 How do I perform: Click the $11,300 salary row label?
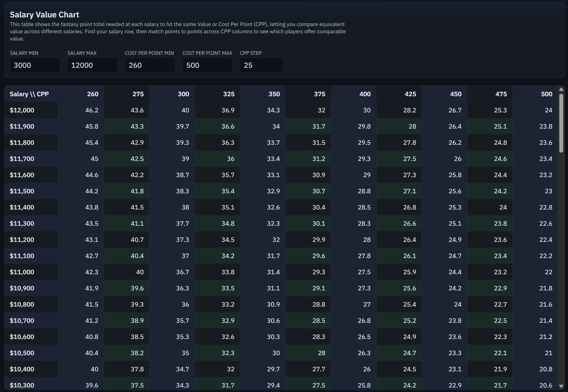tap(31, 223)
